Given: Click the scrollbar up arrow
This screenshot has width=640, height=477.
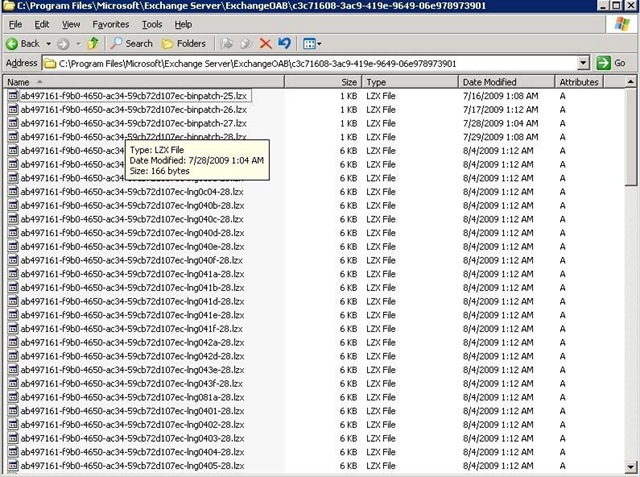Looking at the screenshot, I should (x=631, y=82).
